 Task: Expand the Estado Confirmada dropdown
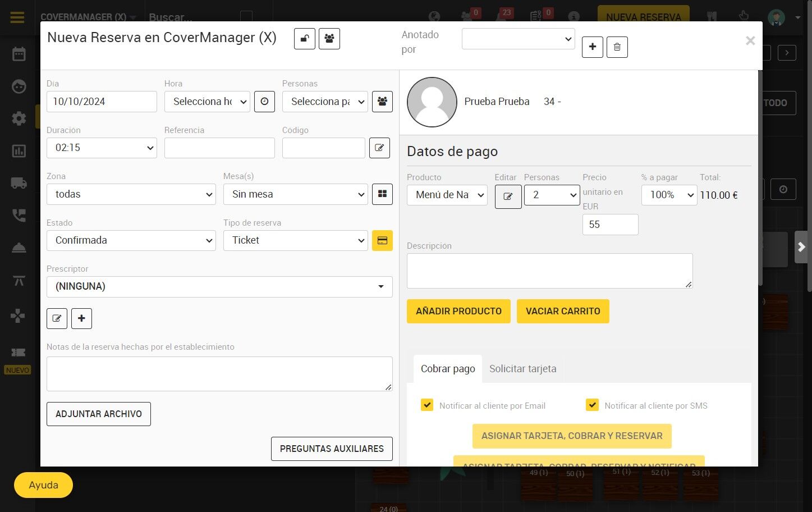point(131,240)
